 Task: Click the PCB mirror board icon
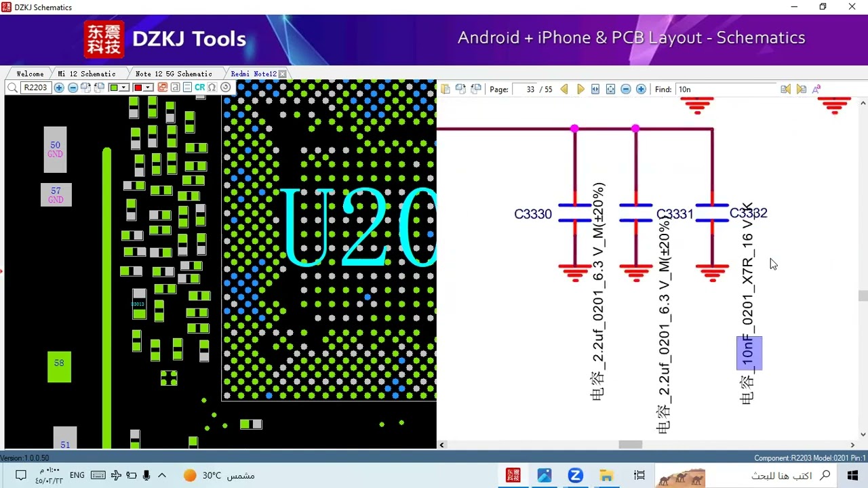pos(99,87)
